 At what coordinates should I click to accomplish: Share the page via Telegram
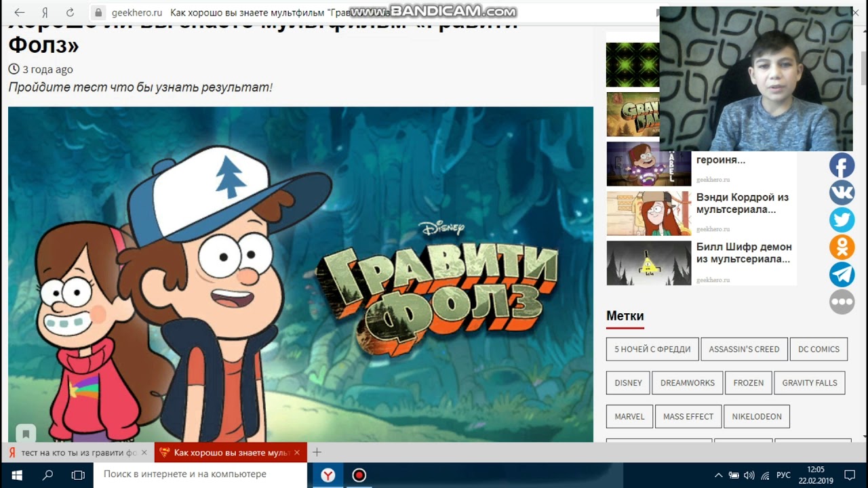coord(842,274)
